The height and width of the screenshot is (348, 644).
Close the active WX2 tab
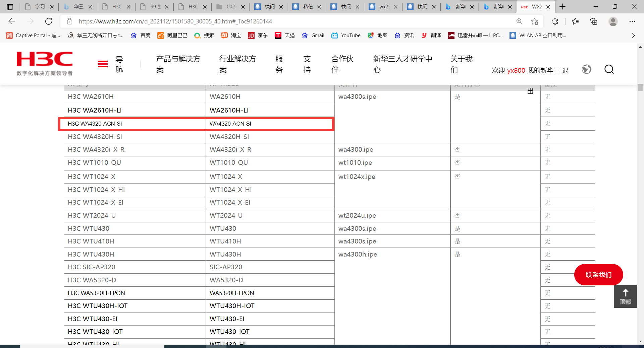pos(548,7)
